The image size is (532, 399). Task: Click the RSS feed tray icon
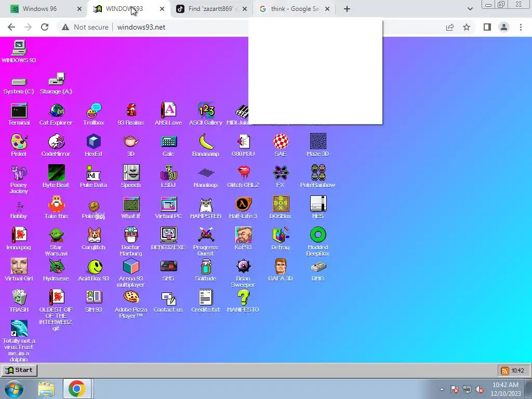[x=505, y=371]
